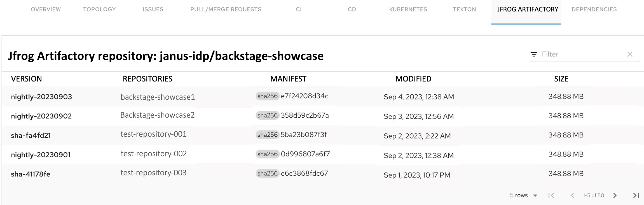Select version nightly-20230902
This screenshot has height=205, width=644.
coord(41,116)
